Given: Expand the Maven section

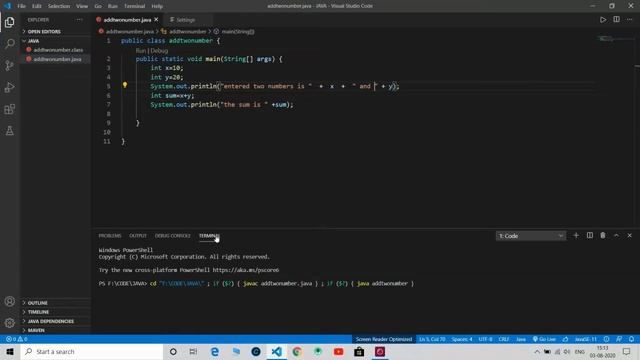Looking at the screenshot, I should coord(56,330).
